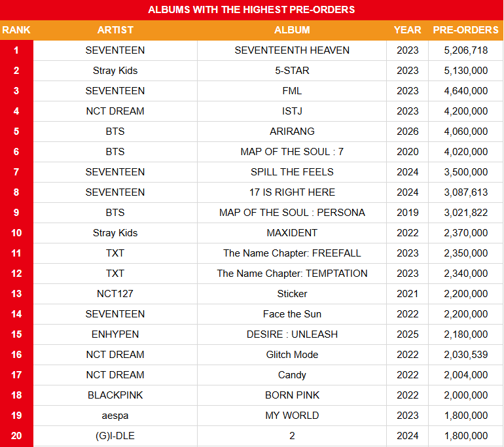504x447 pixels.
Task: Click rank number 13 cell
Action: tap(16, 294)
